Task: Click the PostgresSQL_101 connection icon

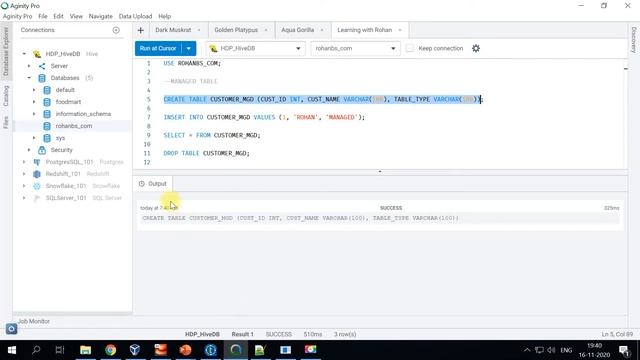Action: [x=37, y=162]
